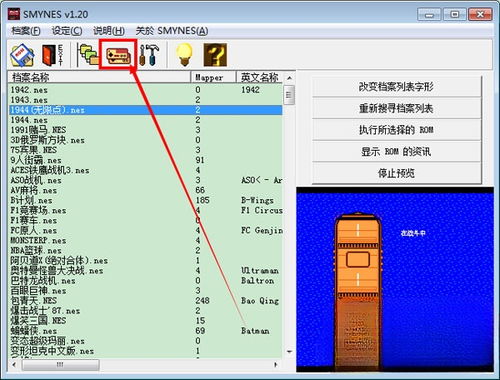
Task: Click the SMYNES app icon in title bar
Action: coord(14,14)
